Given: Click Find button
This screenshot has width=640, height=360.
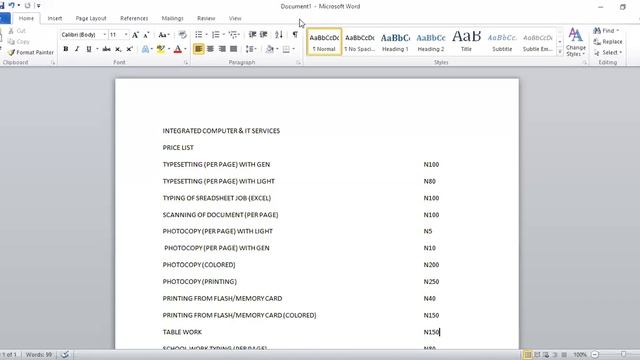Looking at the screenshot, I should click(x=606, y=31).
